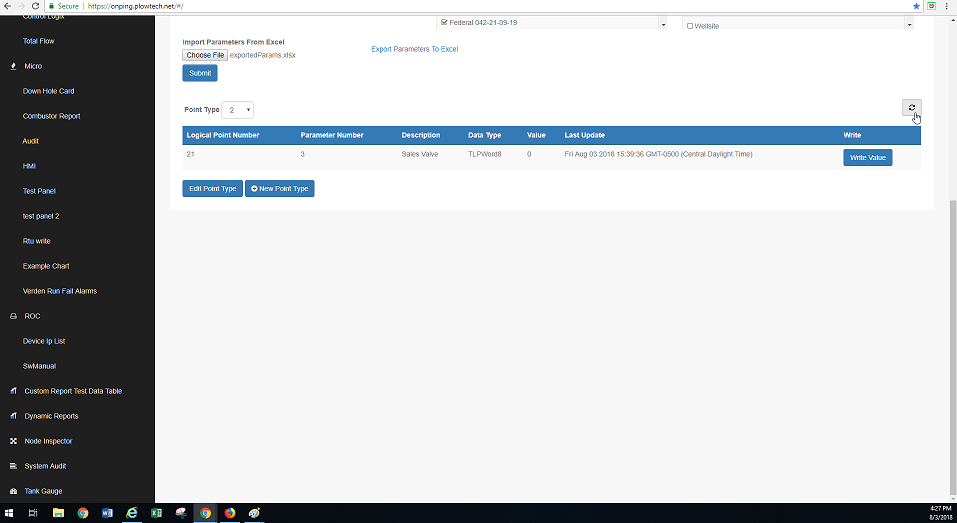Click the Dynamic Reports chart icon
The width and height of the screenshot is (957, 523).
13,416
